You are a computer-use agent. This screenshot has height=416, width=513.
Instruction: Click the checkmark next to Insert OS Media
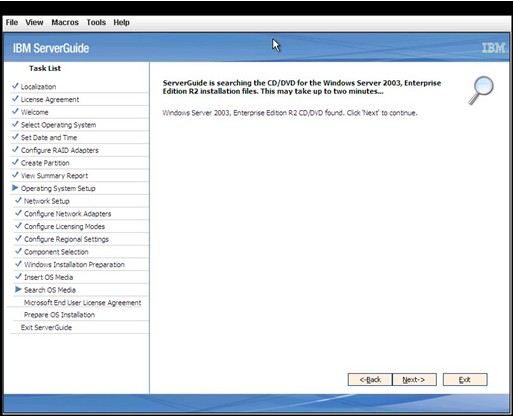[18, 277]
